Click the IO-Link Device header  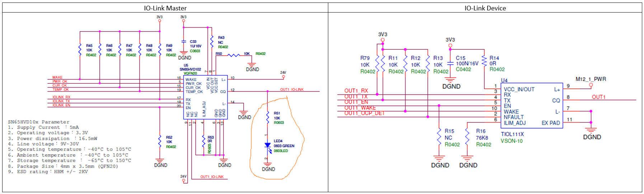pos(485,8)
